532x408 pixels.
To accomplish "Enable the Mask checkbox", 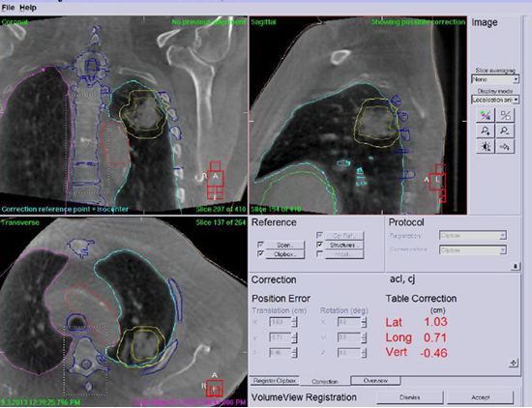I will pos(319,253).
